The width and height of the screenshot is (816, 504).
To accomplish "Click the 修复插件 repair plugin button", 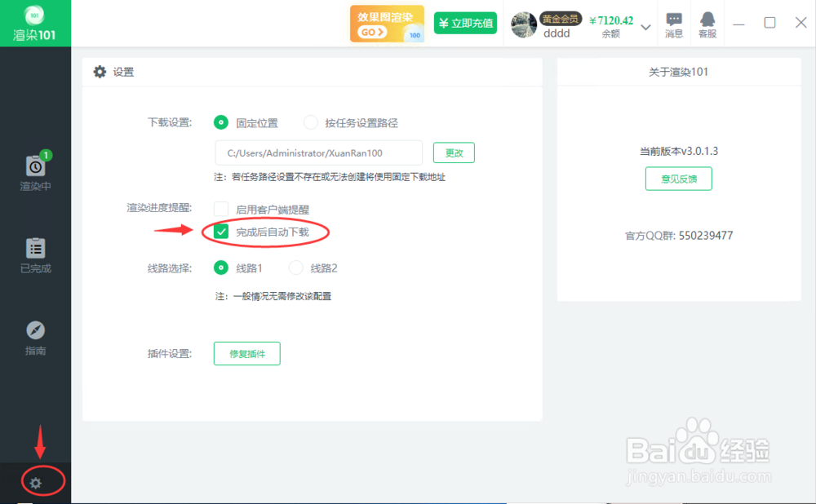I will tap(246, 353).
